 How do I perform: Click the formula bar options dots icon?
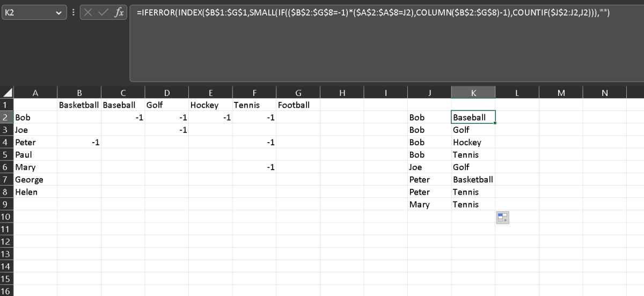pos(73,12)
